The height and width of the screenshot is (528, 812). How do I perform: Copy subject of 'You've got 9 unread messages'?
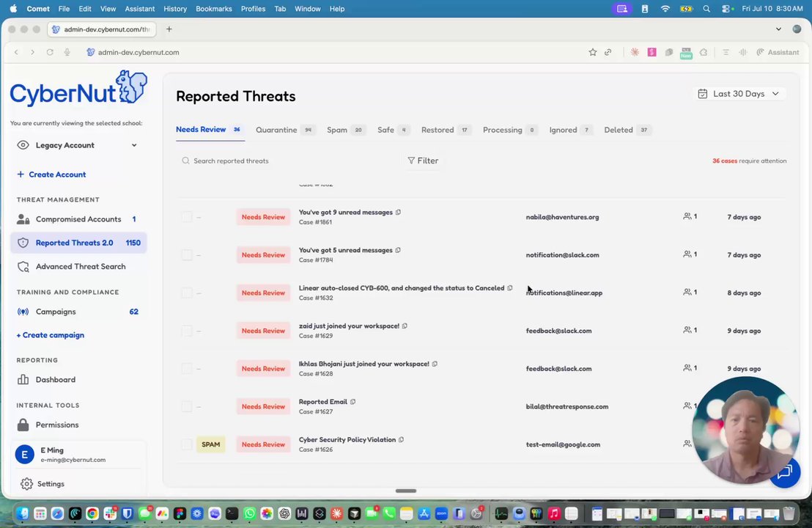(398, 212)
